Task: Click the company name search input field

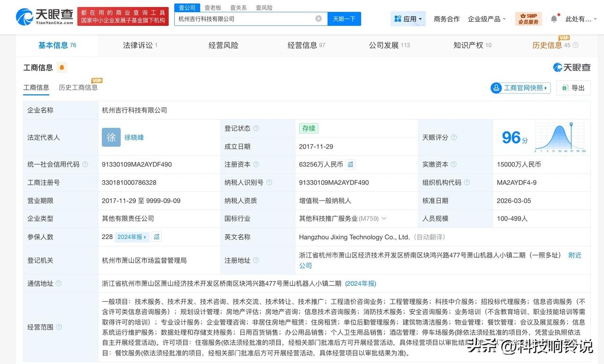Action: 245,18
